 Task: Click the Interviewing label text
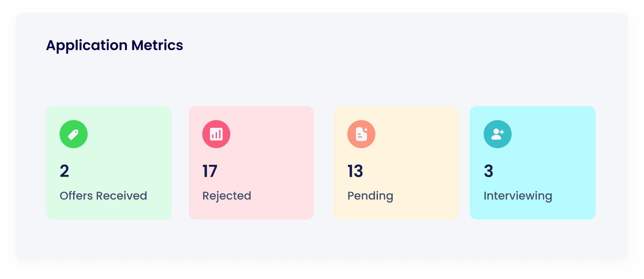click(518, 196)
